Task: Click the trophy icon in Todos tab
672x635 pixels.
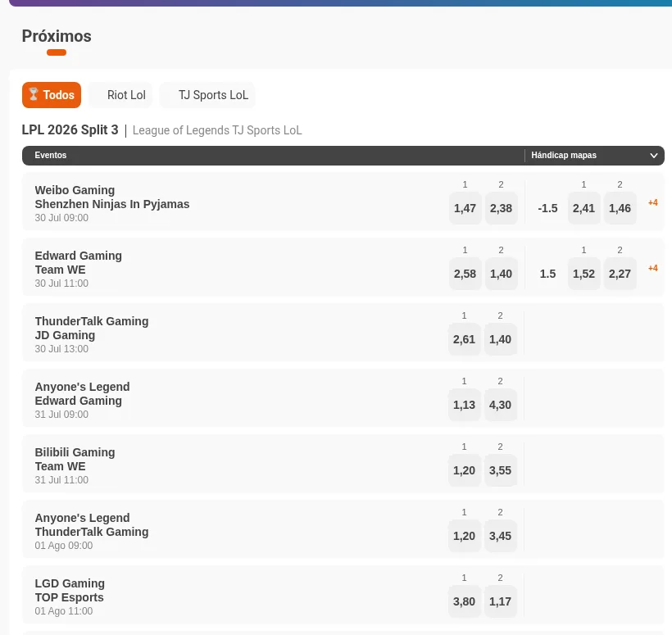Action: [34, 94]
